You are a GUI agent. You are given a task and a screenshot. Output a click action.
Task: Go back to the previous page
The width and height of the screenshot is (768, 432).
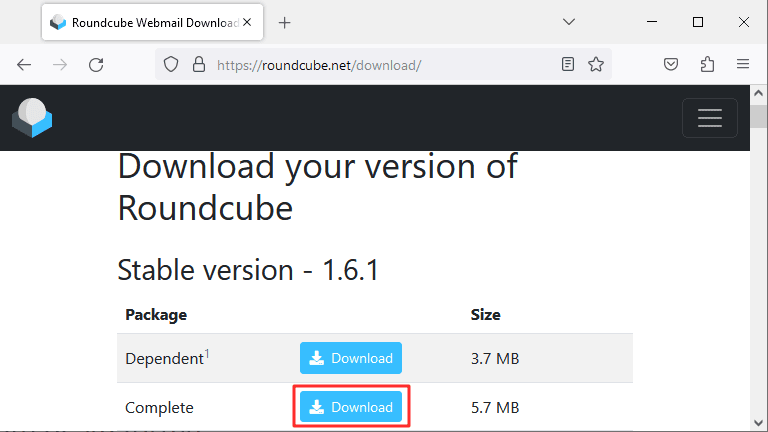[x=24, y=65]
